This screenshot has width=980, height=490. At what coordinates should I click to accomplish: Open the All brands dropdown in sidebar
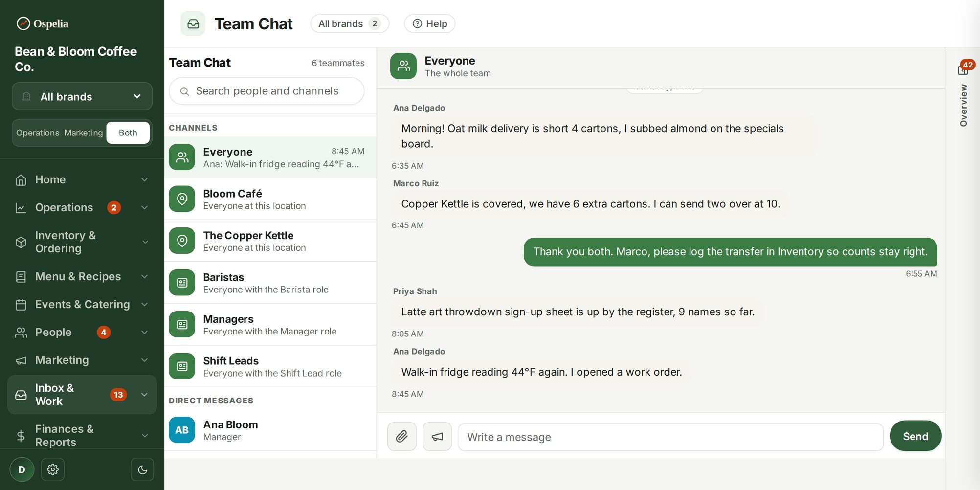pos(82,96)
